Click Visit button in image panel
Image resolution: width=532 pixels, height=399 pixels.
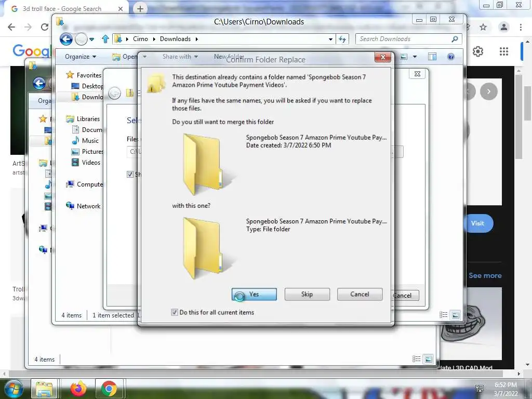coord(478,223)
